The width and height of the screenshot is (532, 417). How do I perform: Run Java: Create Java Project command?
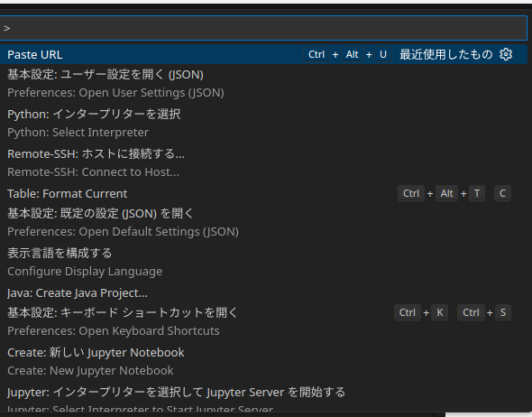click(x=263, y=292)
